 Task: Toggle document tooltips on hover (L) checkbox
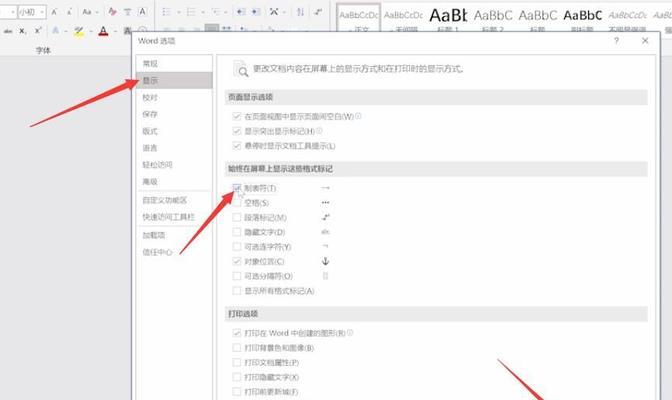(x=237, y=146)
